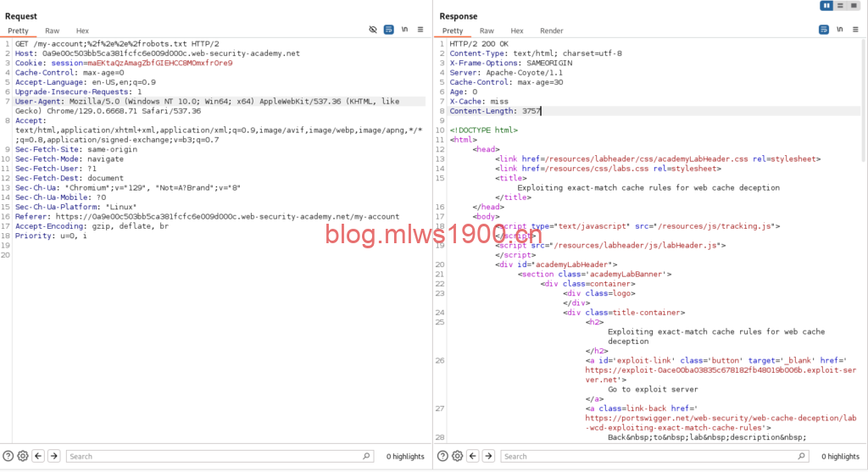This screenshot has width=868, height=472.
Task: Toggle message wrap icon in Response panel
Action: pos(824,30)
